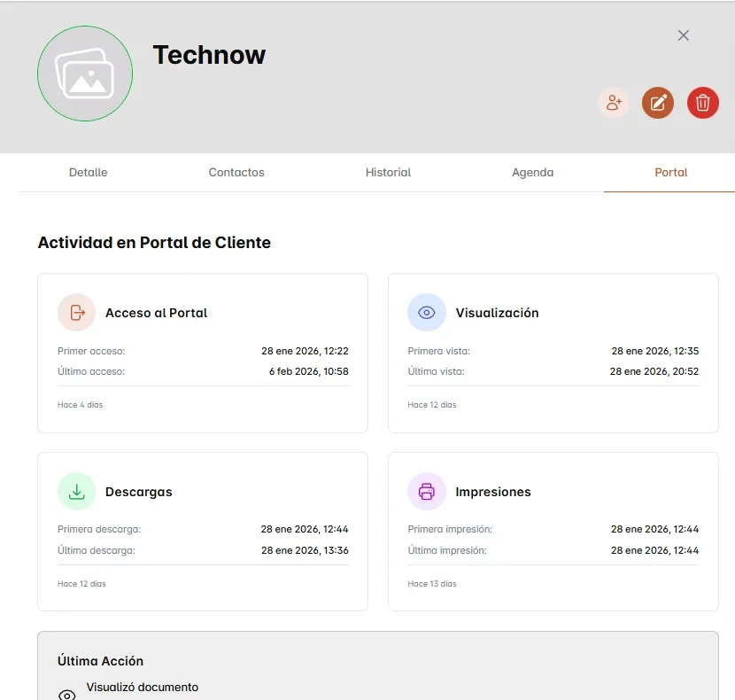Click the Última descarga value 28 ene 2026, 13:36
The width and height of the screenshot is (735, 700).
(x=305, y=550)
